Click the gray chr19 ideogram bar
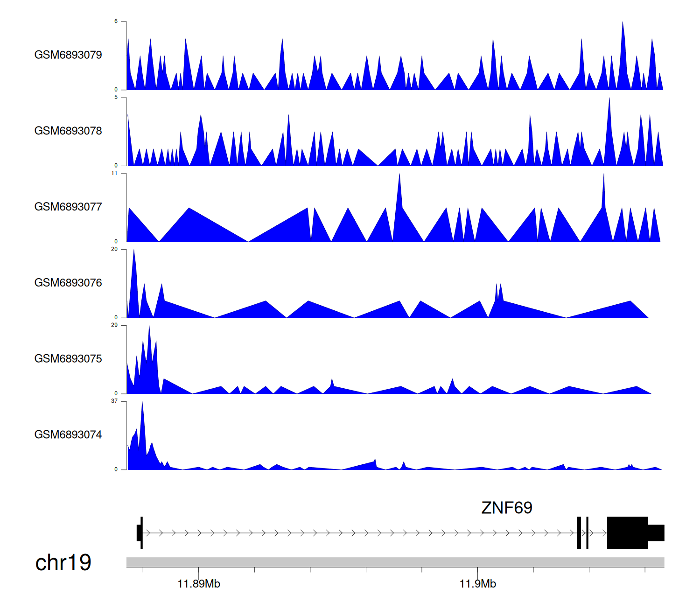Image resolution: width=700 pixels, height=616 pixels. (395, 562)
